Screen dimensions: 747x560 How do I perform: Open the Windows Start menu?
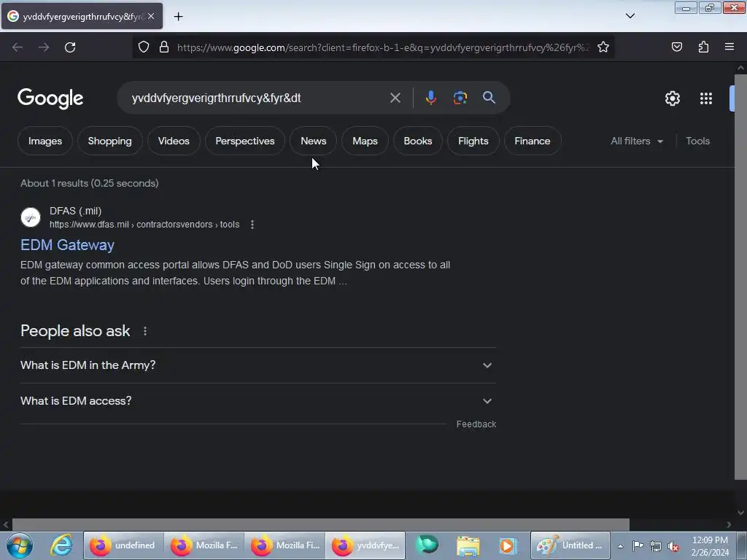pos(20,545)
